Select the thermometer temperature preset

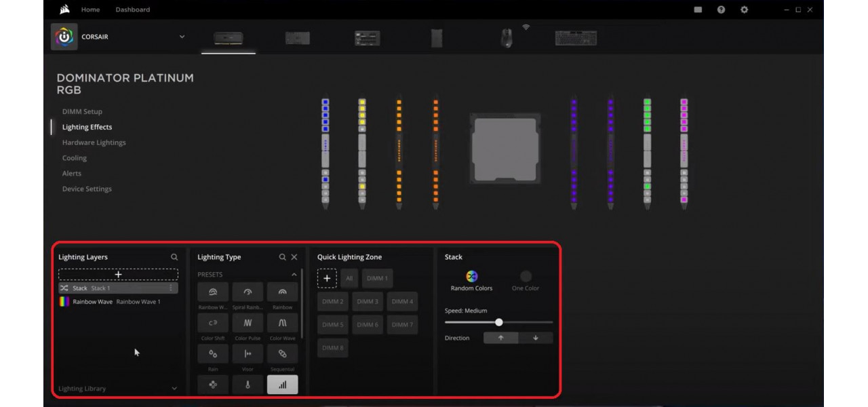(248, 385)
